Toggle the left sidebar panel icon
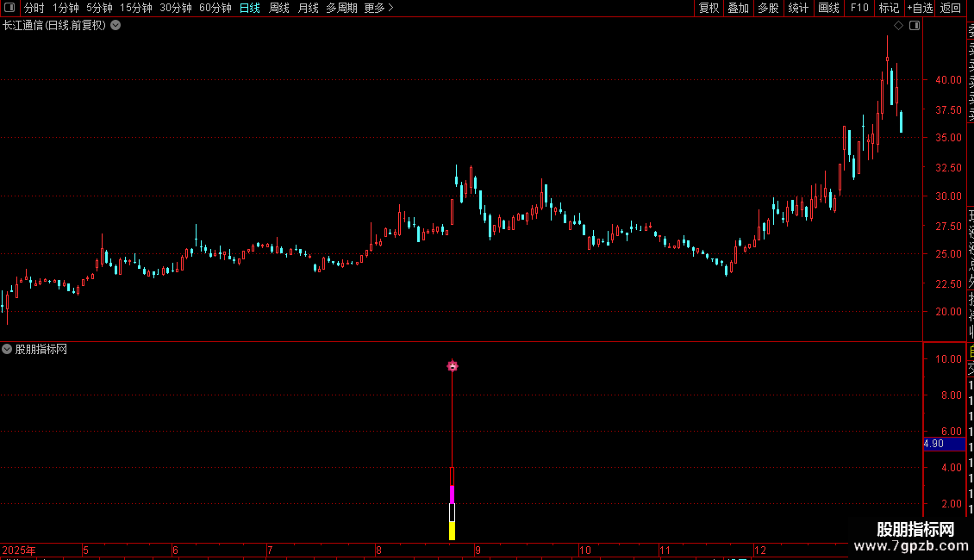Image resolution: width=974 pixels, height=560 pixels. [x=9, y=8]
